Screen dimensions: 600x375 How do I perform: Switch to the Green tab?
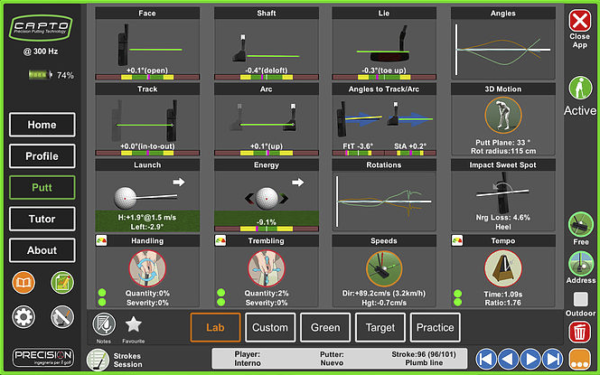tap(325, 327)
